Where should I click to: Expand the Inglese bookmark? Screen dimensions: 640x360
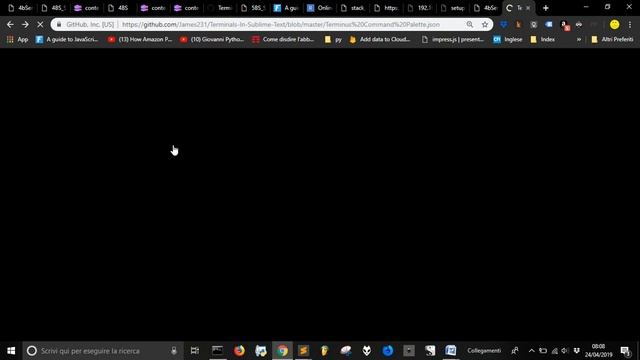pos(508,39)
